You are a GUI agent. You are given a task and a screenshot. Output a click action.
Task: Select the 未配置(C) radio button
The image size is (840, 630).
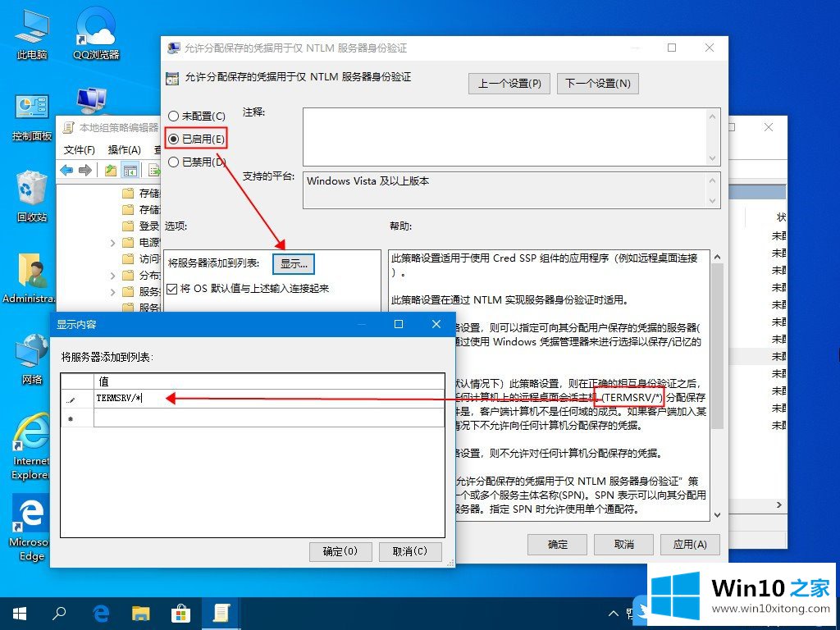[x=174, y=116]
